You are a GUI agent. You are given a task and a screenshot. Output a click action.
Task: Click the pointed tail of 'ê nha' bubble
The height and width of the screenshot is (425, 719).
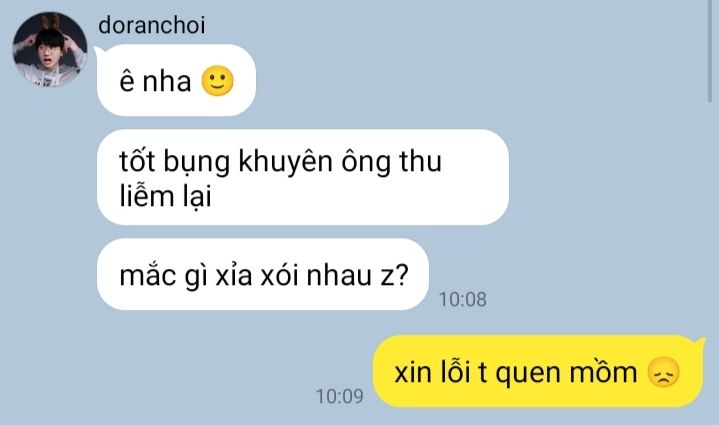pyautogui.click(x=100, y=51)
